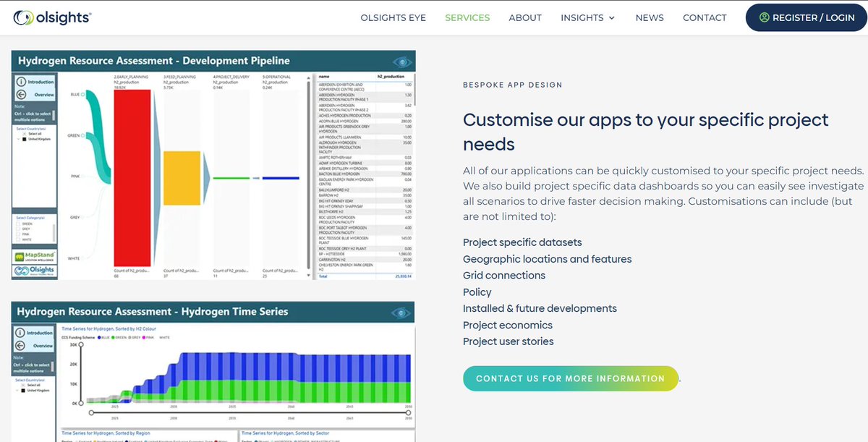Click the Total row in the table

point(365,276)
